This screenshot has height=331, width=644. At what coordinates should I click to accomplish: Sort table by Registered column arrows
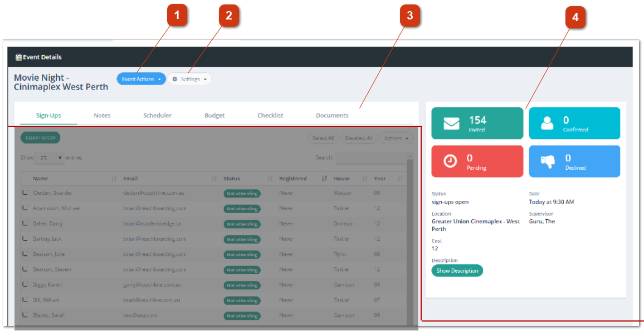[324, 179]
